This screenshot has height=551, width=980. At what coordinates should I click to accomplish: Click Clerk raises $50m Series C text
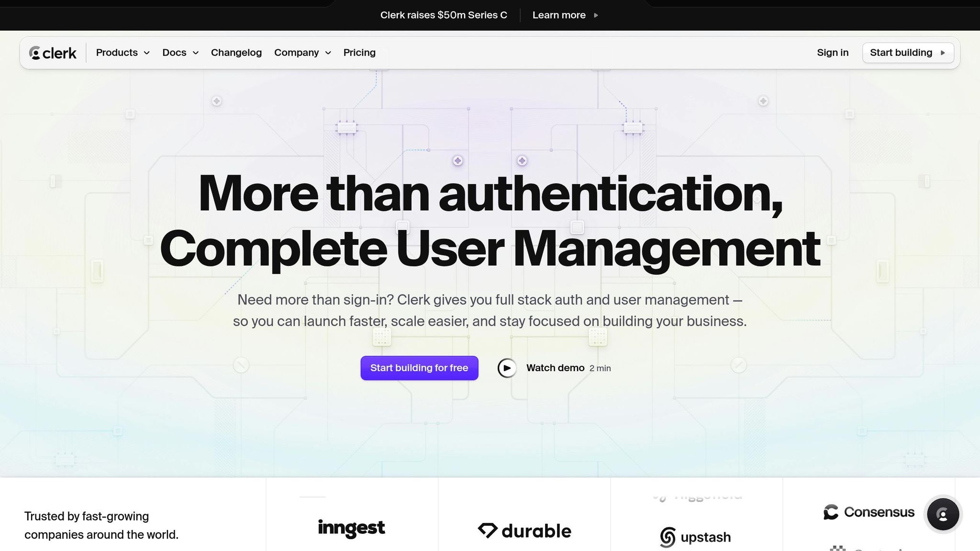coord(444,15)
